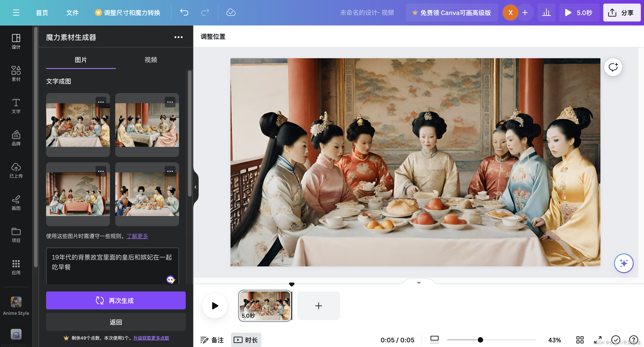Switch to the 视频 tab
644x347 pixels.
pos(151,60)
